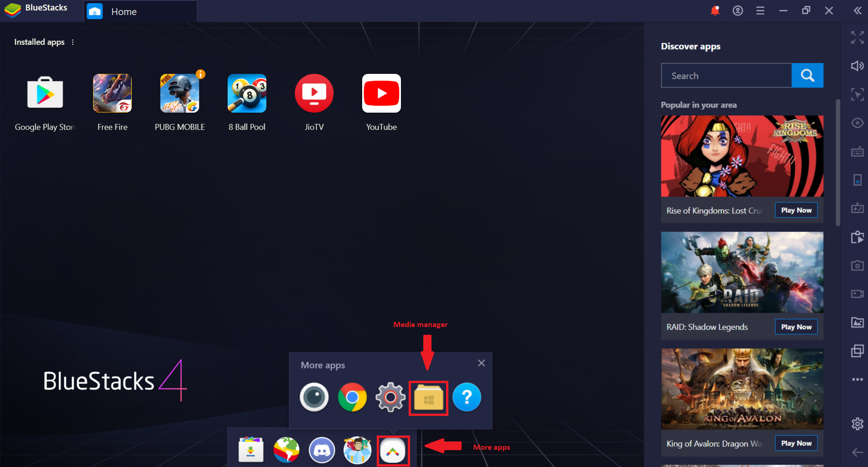868x467 pixels.
Task: Open BlueStacks World globe icon in dock
Action: point(286,450)
